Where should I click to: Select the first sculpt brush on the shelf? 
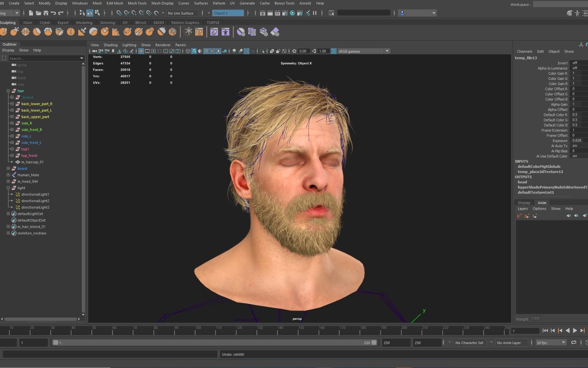click(3, 32)
